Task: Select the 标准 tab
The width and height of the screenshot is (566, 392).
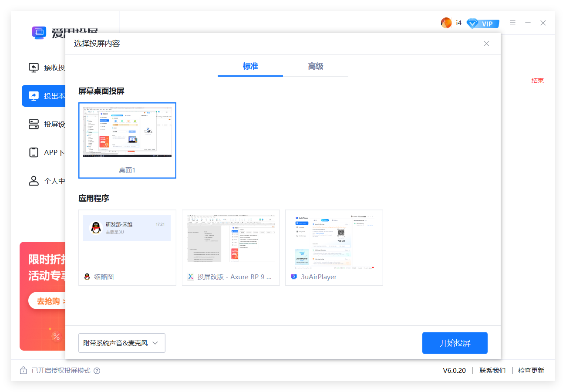Action: (250, 67)
